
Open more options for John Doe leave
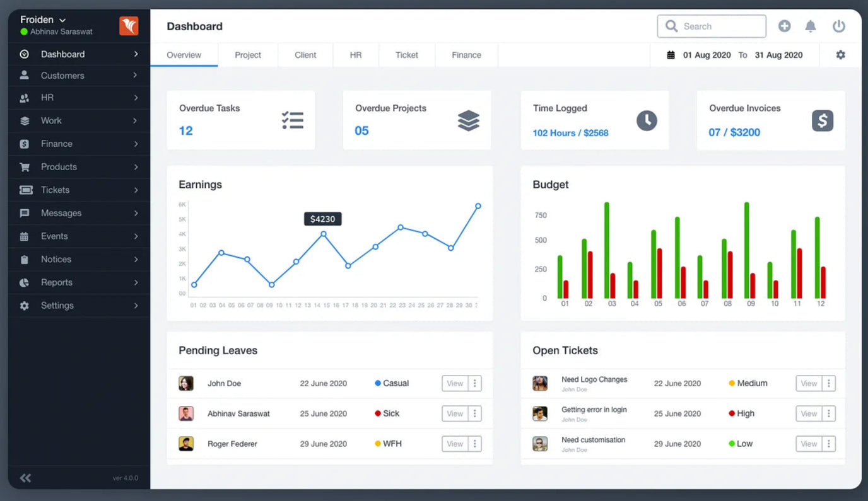[x=475, y=383]
